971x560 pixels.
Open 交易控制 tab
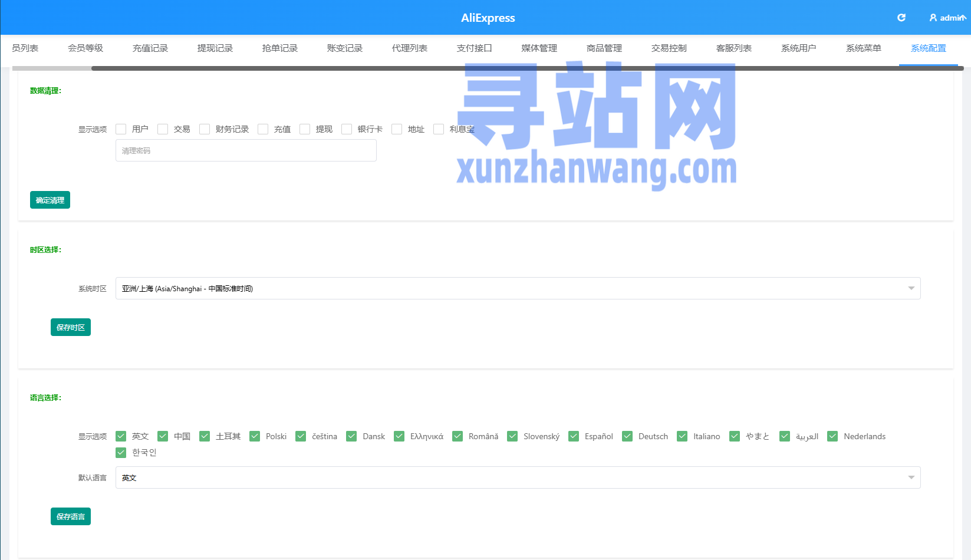tap(669, 48)
